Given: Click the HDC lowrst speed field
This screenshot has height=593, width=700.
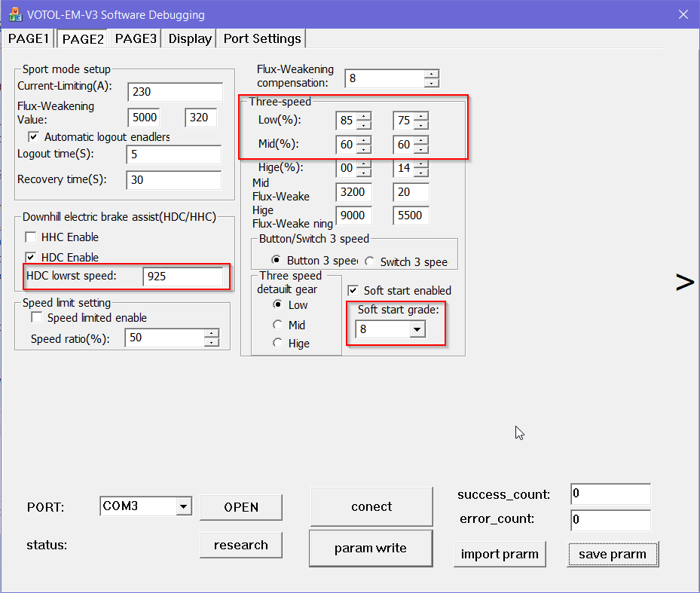Looking at the screenshot, I should click(182, 276).
